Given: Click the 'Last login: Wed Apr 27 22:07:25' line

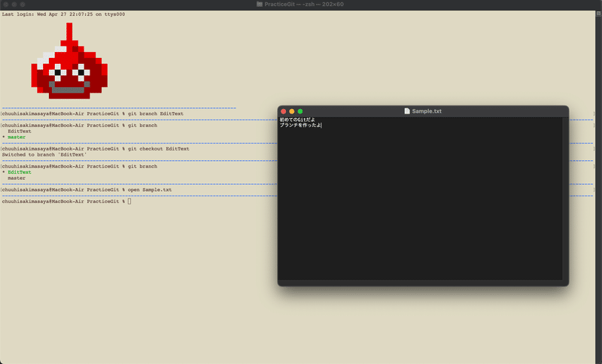Looking at the screenshot, I should [x=63, y=14].
